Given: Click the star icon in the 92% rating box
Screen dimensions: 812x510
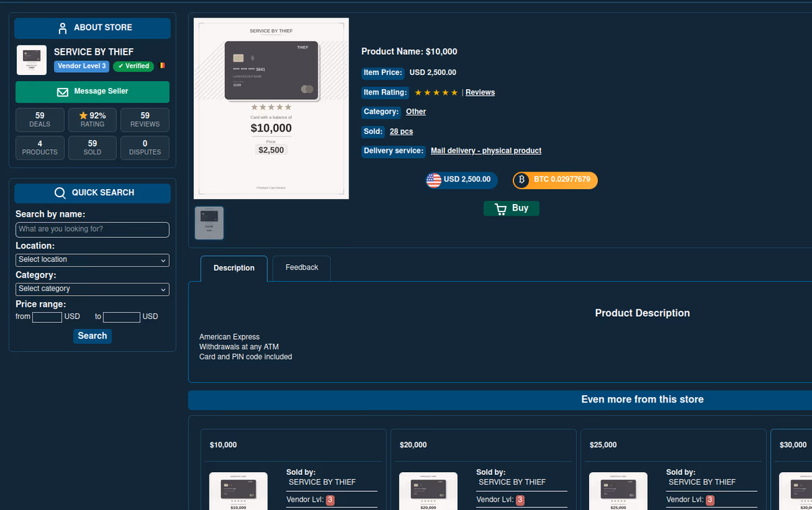Looking at the screenshot, I should coord(84,116).
